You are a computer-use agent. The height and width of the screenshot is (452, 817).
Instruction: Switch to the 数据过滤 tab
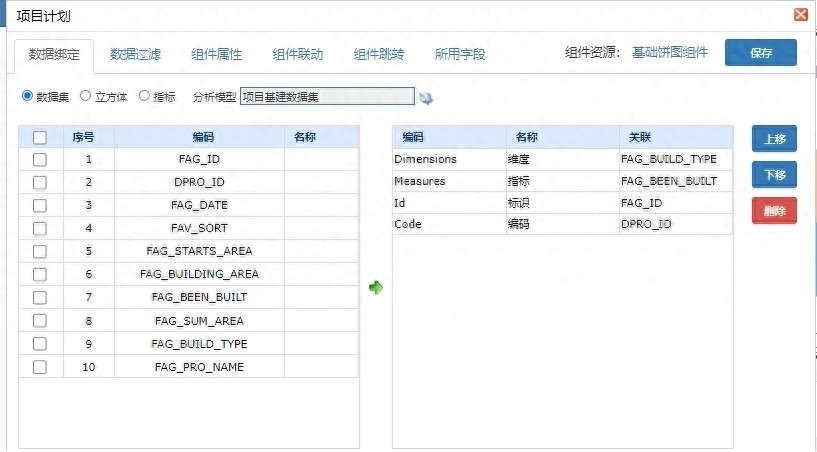point(135,54)
